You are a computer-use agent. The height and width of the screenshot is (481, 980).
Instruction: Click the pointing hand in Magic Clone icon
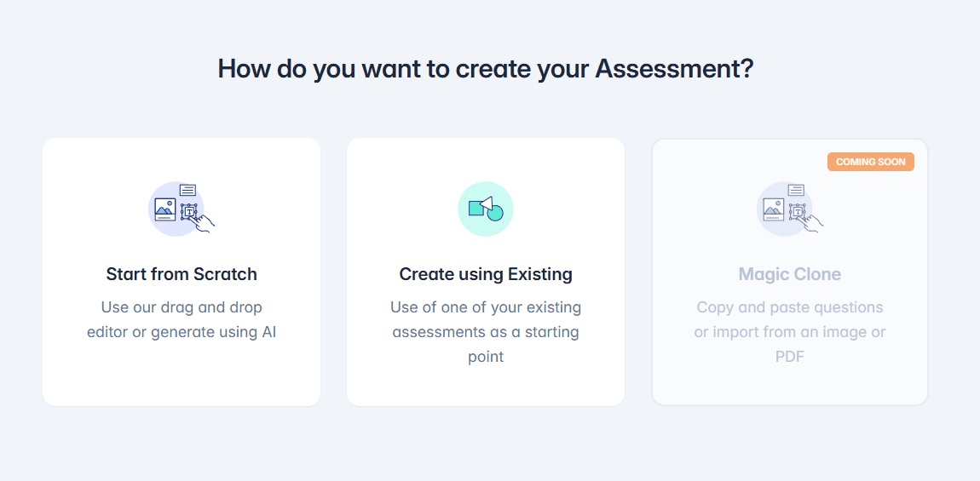click(x=812, y=222)
